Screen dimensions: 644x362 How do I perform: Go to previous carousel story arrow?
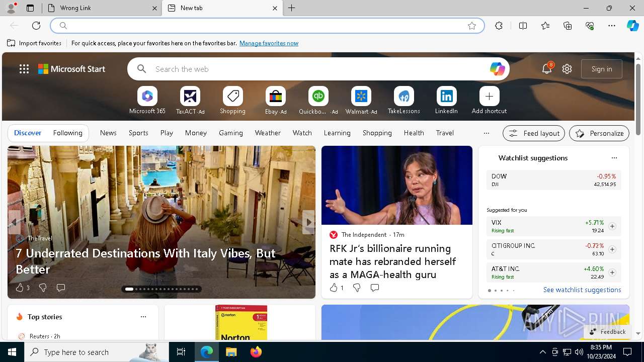(x=15, y=222)
